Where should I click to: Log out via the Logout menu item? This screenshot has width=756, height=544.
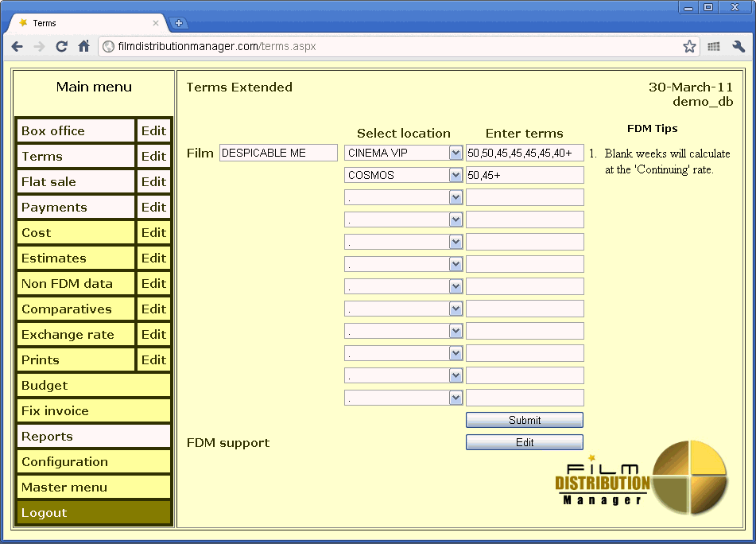94,513
